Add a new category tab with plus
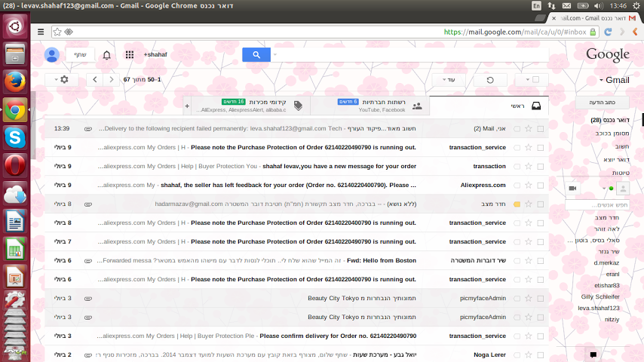644x362 pixels. pos(187,106)
